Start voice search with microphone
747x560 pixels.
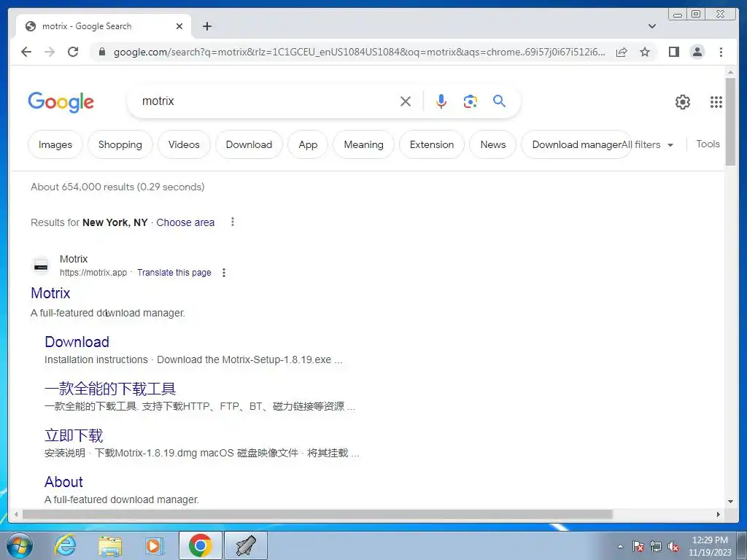441,101
